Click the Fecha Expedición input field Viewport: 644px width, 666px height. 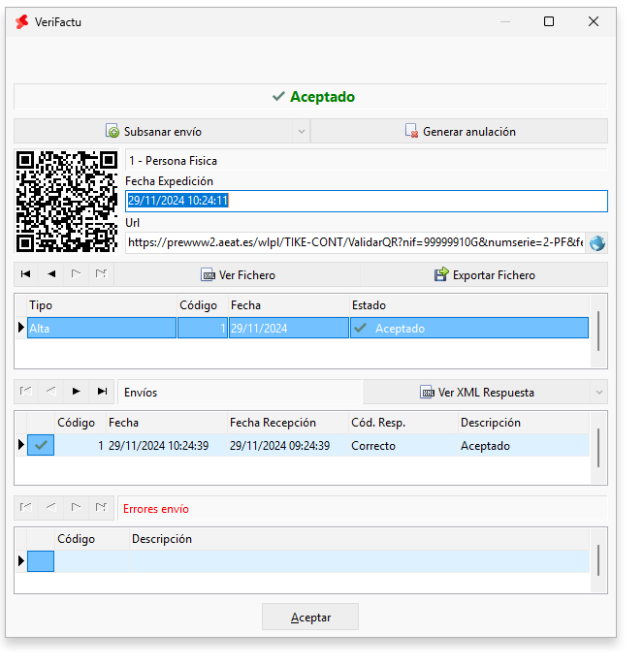(366, 201)
